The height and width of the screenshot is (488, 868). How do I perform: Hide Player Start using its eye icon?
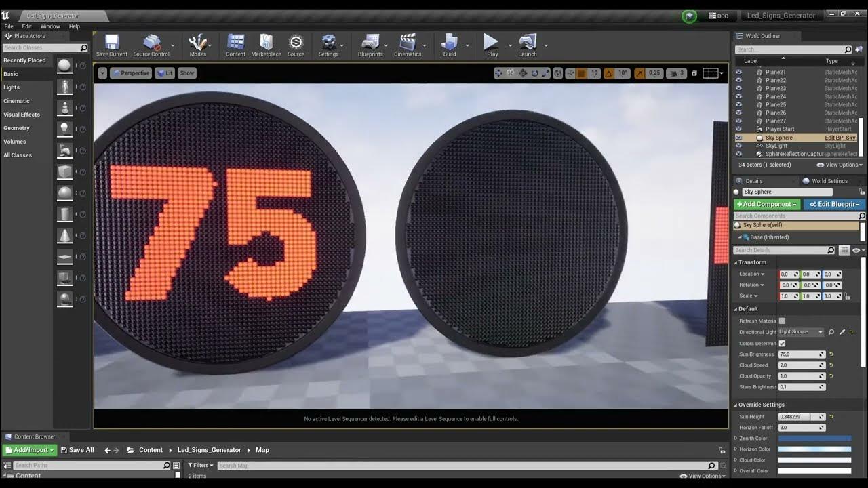pos(738,129)
